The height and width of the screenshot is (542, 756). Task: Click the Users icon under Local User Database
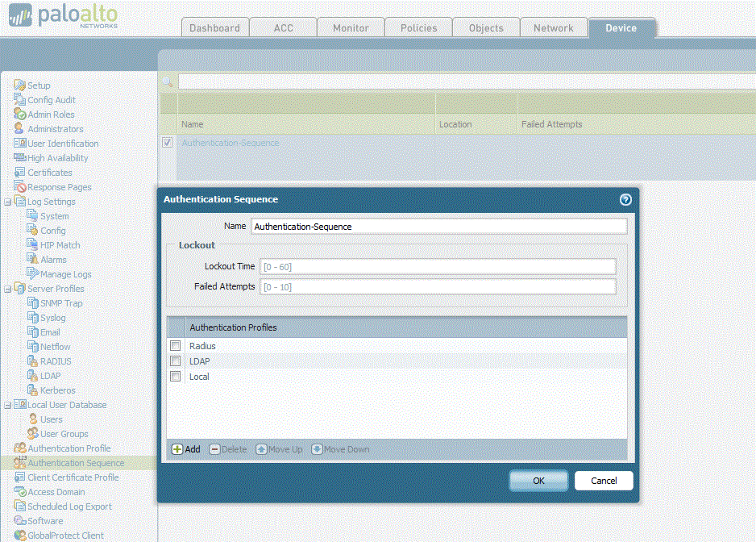click(33, 419)
